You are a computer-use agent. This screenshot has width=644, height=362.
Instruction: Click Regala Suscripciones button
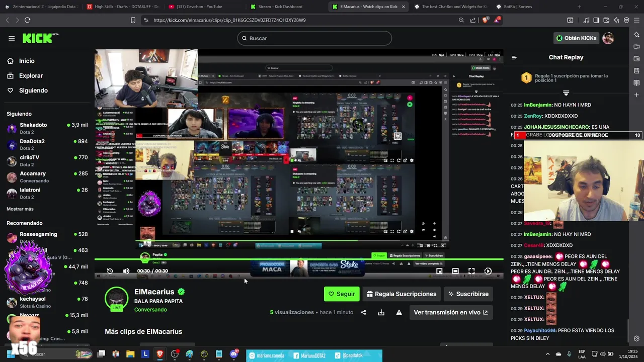[x=401, y=294]
